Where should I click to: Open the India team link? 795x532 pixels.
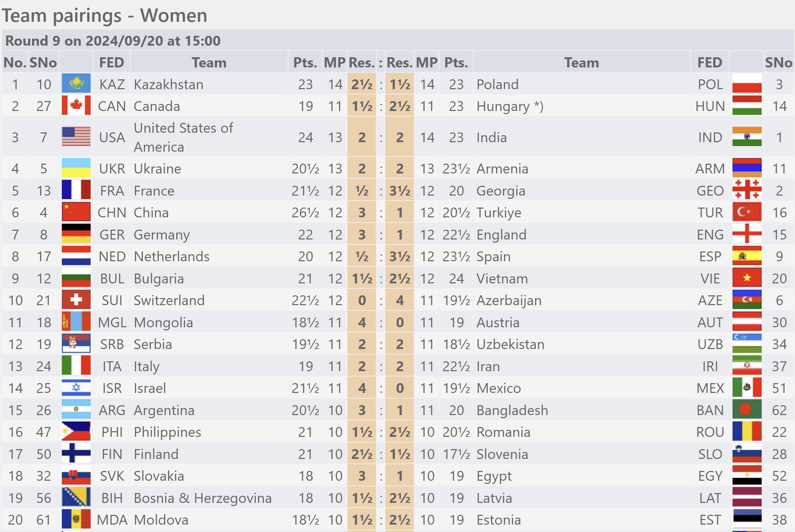[491, 137]
